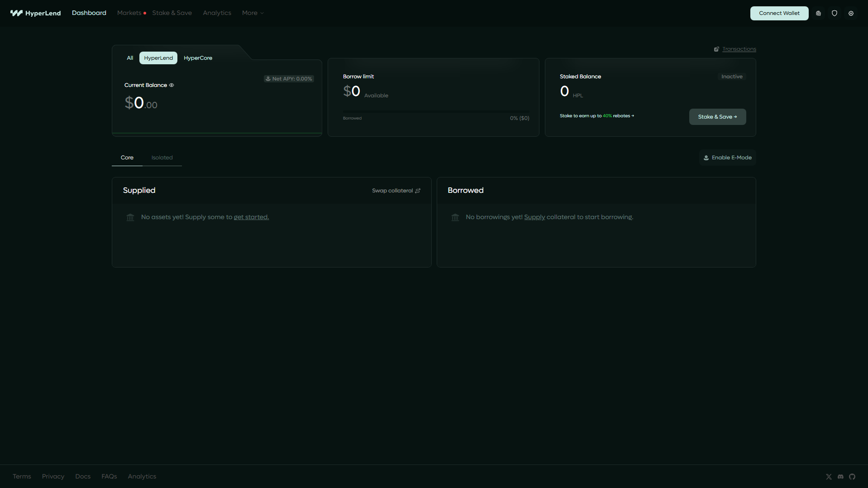Open Privacy in the footer

53,476
